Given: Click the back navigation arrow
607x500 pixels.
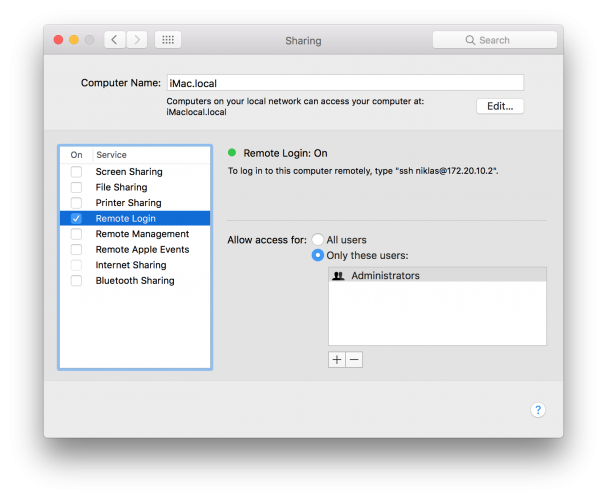Looking at the screenshot, I should coord(114,40).
